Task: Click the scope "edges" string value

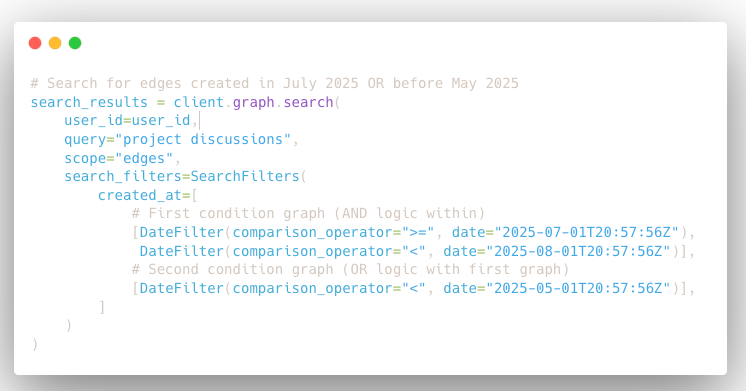Action: [x=144, y=158]
